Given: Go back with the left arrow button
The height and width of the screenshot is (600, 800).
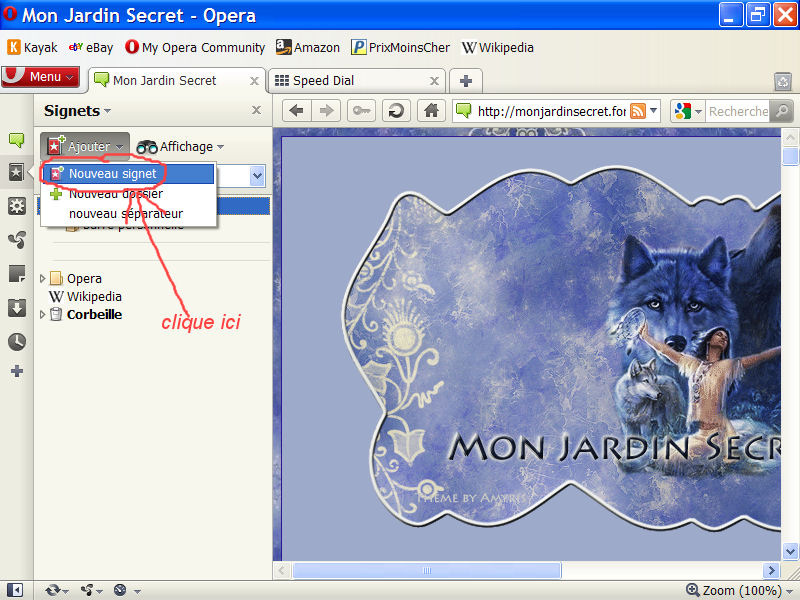Looking at the screenshot, I should tap(296, 111).
